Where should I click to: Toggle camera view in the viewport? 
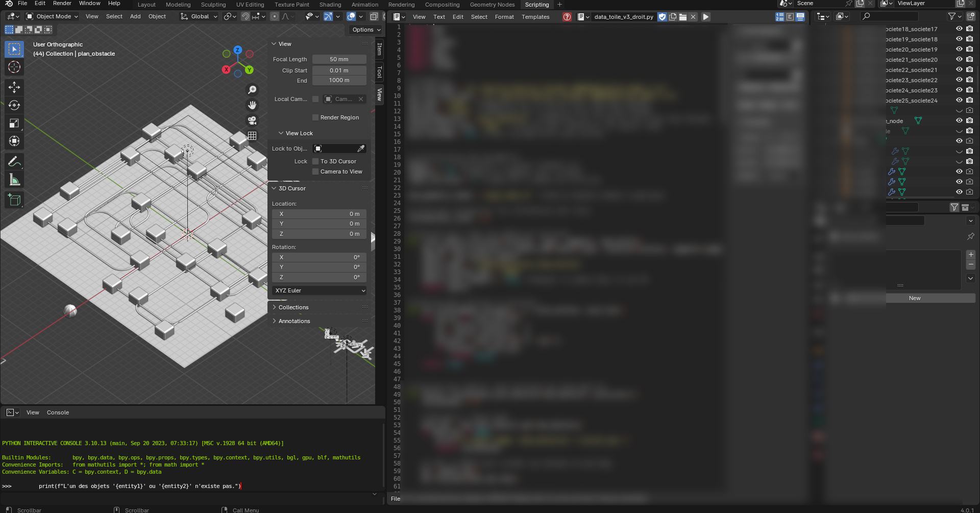click(x=252, y=120)
